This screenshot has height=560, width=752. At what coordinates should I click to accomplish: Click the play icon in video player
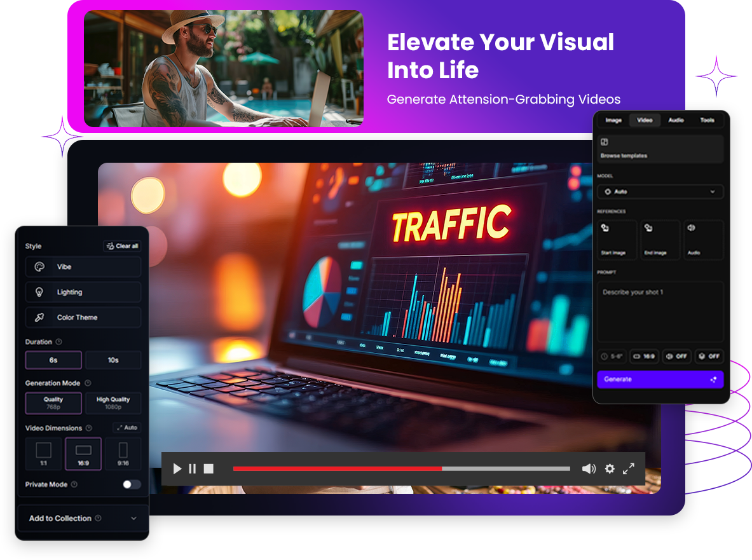[177, 468]
